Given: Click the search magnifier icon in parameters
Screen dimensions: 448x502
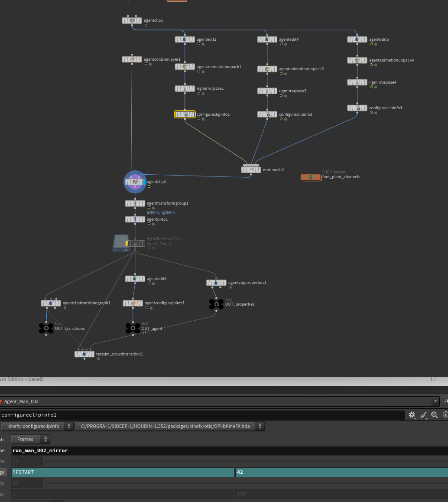Looking at the screenshot, I should click(x=434, y=415).
